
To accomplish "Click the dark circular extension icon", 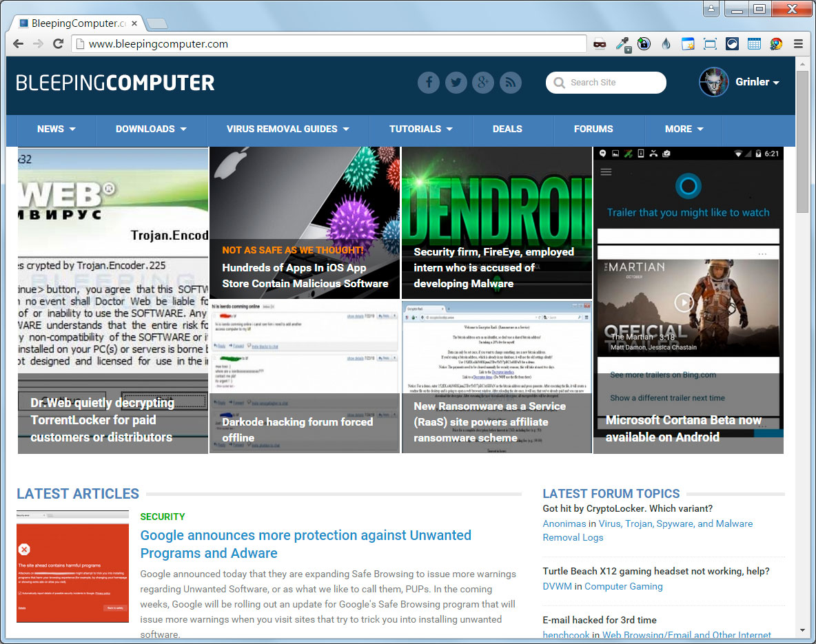I will coord(732,43).
